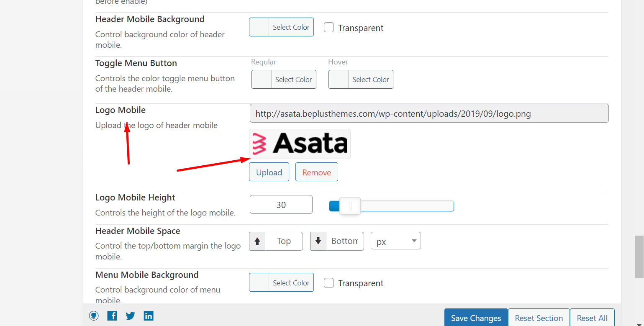
Task: Click the Upload button for Logo Mobile
Action: [269, 172]
